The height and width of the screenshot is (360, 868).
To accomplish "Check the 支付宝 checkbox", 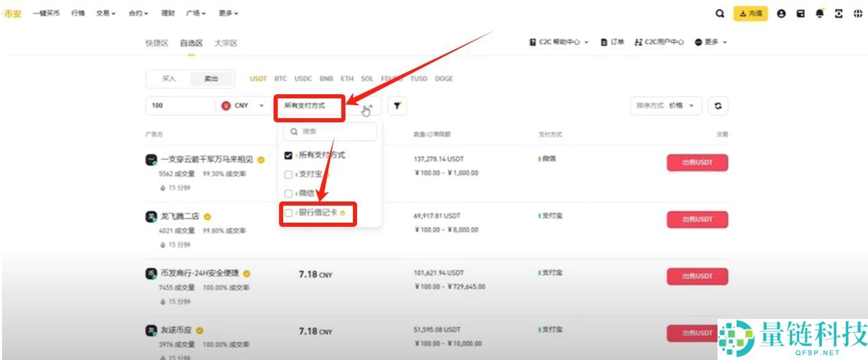I will click(289, 175).
